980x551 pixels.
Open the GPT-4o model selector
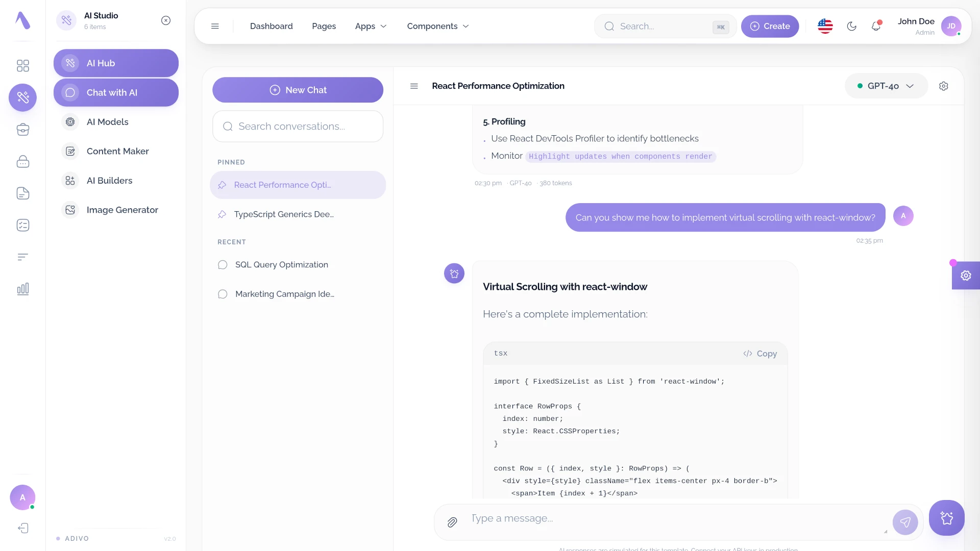[x=886, y=86]
